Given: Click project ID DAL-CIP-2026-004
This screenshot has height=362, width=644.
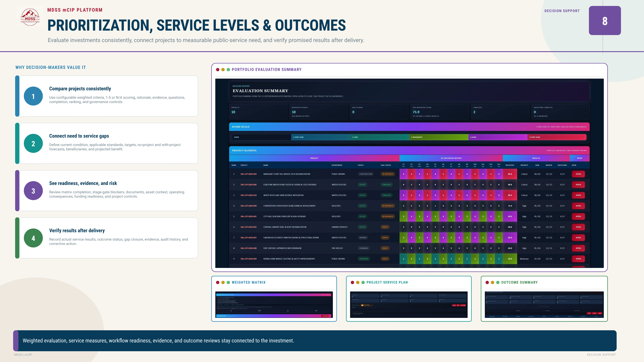Looking at the screenshot, I should (x=249, y=259).
